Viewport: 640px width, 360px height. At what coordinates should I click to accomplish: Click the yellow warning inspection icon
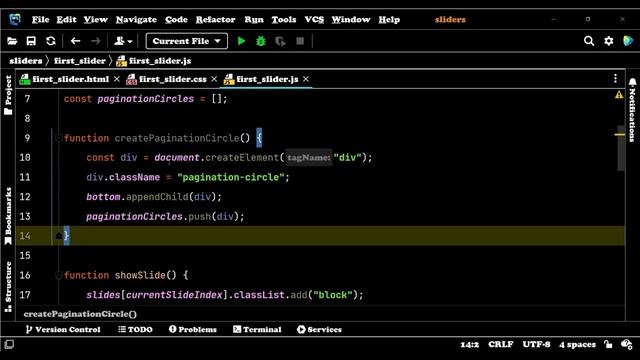click(619, 95)
